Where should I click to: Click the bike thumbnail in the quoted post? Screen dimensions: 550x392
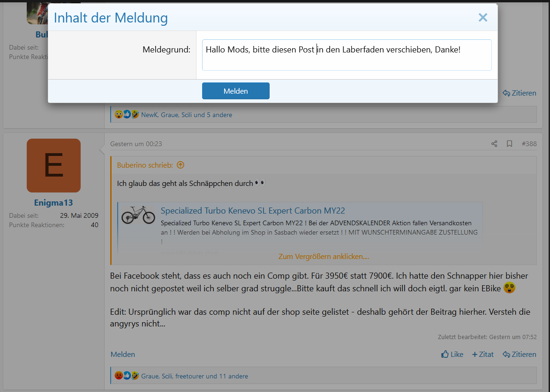[x=138, y=215]
